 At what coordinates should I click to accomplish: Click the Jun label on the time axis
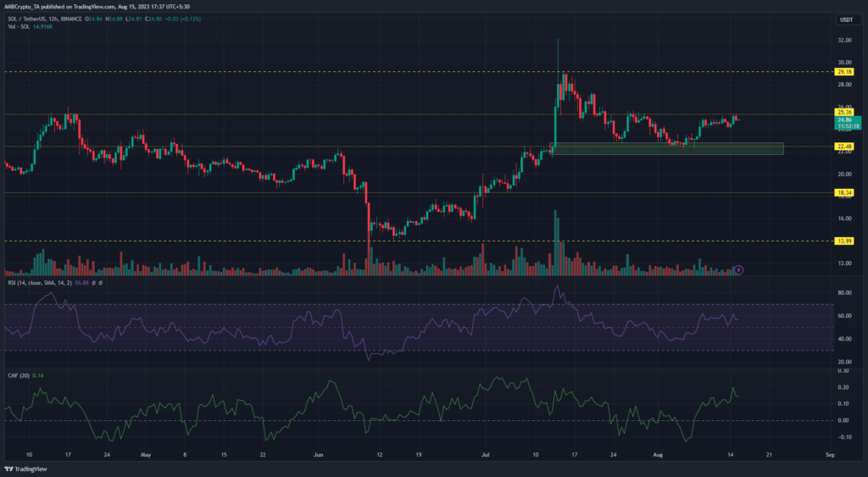[318, 454]
